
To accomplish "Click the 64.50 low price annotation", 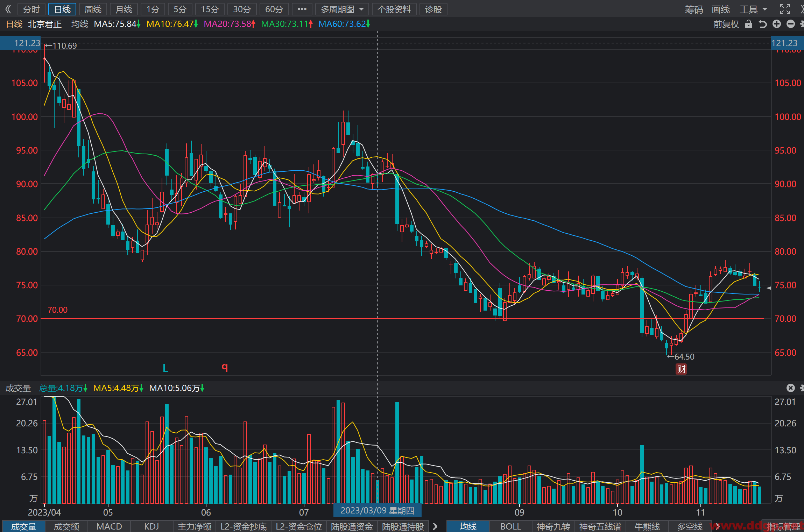I will click(681, 357).
